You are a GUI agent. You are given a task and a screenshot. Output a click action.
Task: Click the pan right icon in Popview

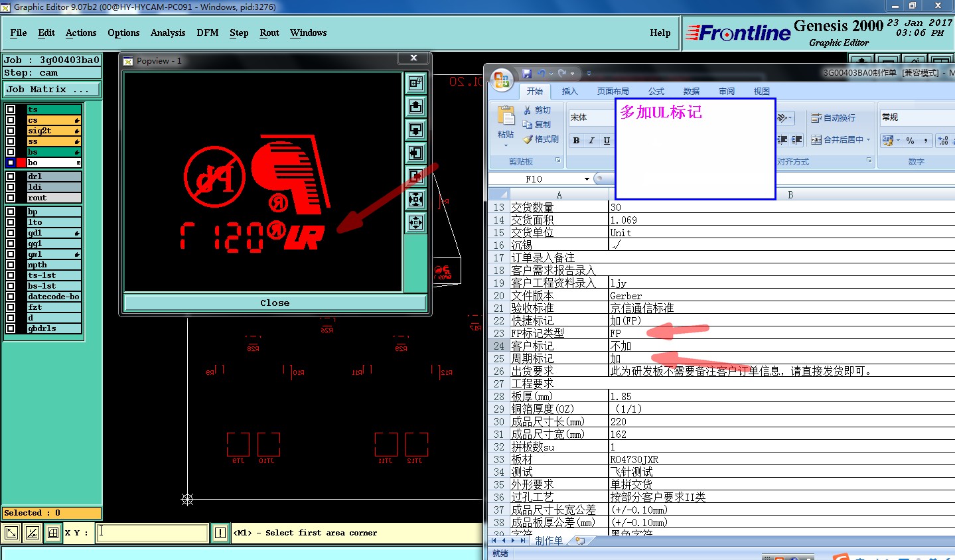click(415, 176)
